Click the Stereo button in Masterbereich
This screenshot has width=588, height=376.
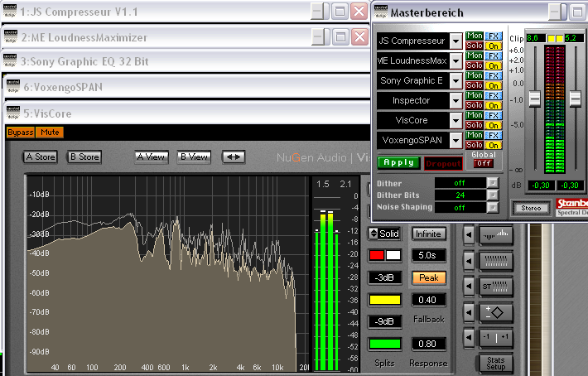click(531, 208)
